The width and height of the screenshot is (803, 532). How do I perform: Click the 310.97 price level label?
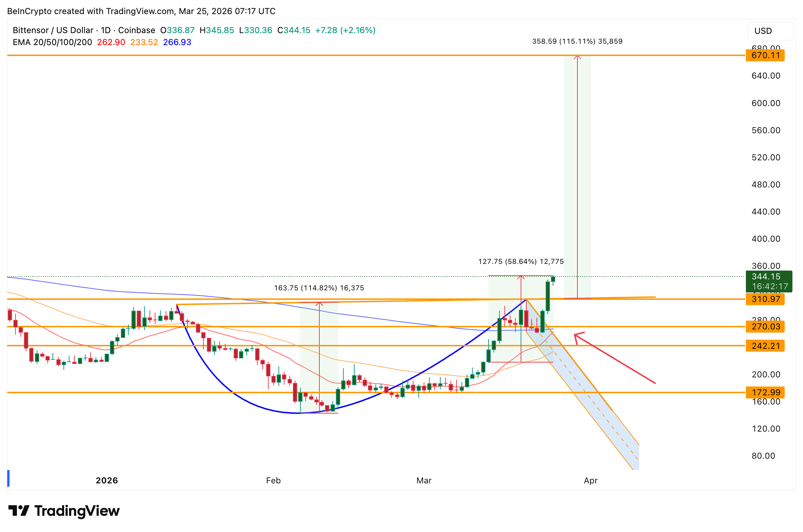765,299
